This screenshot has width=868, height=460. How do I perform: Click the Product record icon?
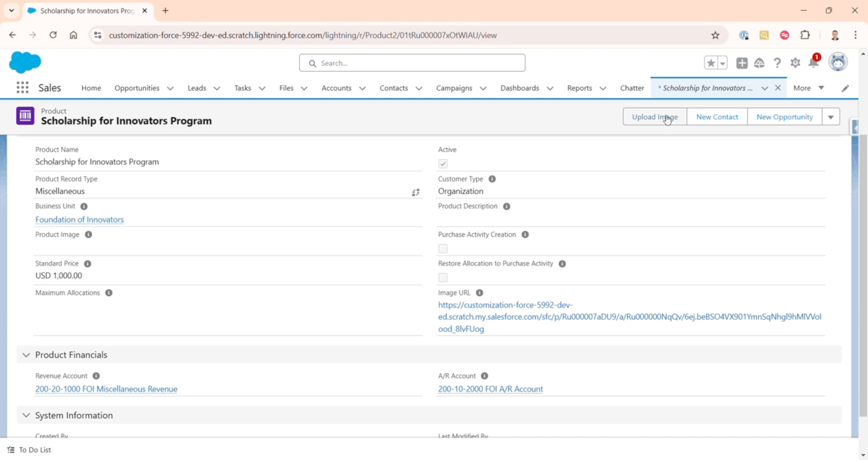click(25, 116)
